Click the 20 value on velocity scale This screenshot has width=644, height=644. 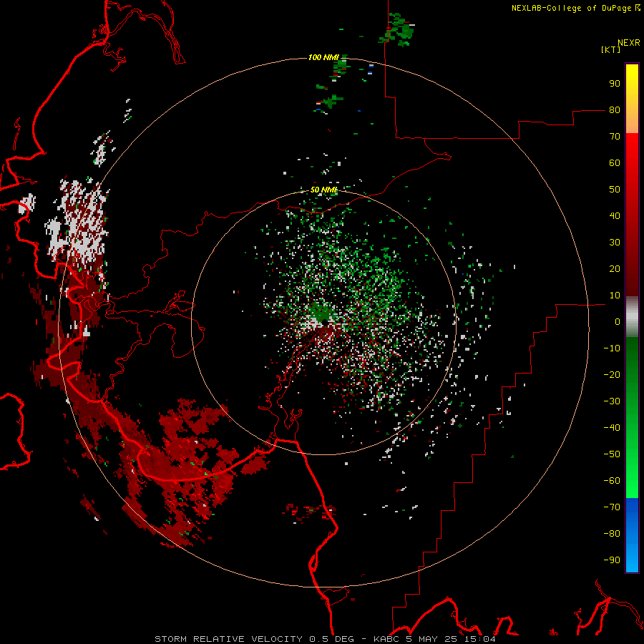tap(615, 268)
